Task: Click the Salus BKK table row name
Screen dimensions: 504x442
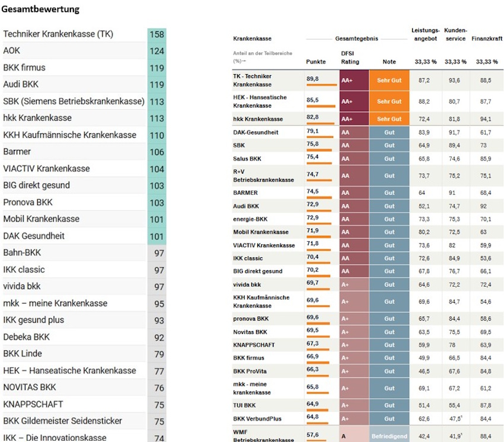Action: 247,159
